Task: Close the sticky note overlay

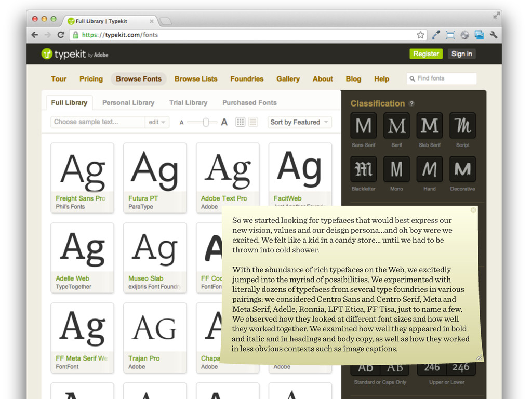Action: click(x=473, y=210)
